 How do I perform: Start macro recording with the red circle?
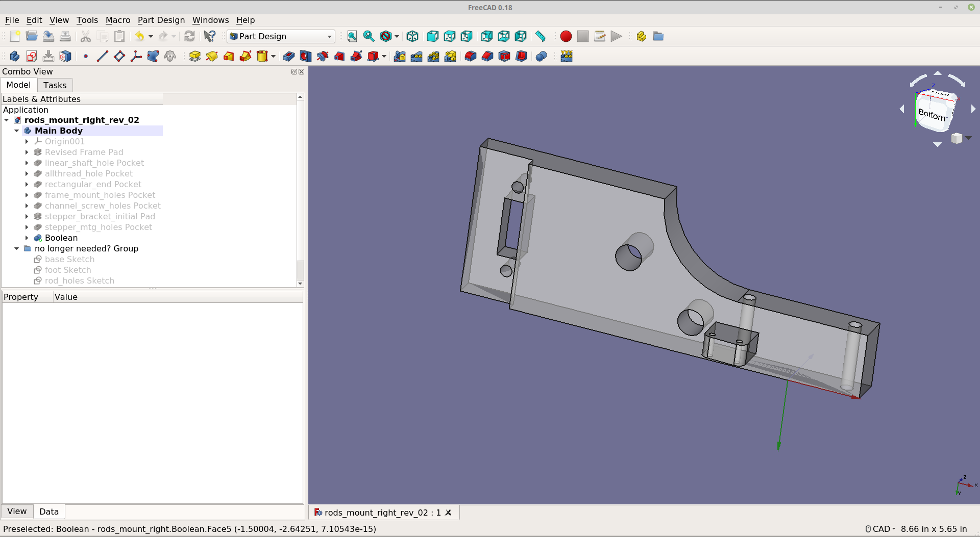point(566,36)
